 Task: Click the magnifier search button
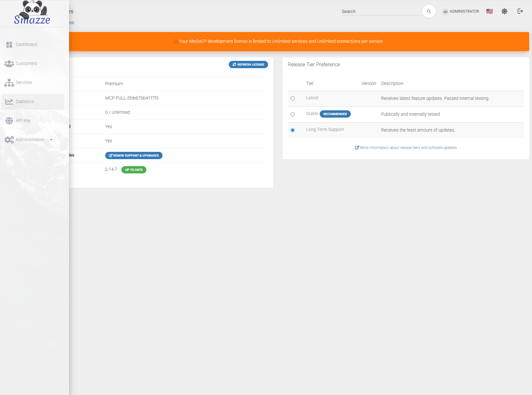point(429,11)
